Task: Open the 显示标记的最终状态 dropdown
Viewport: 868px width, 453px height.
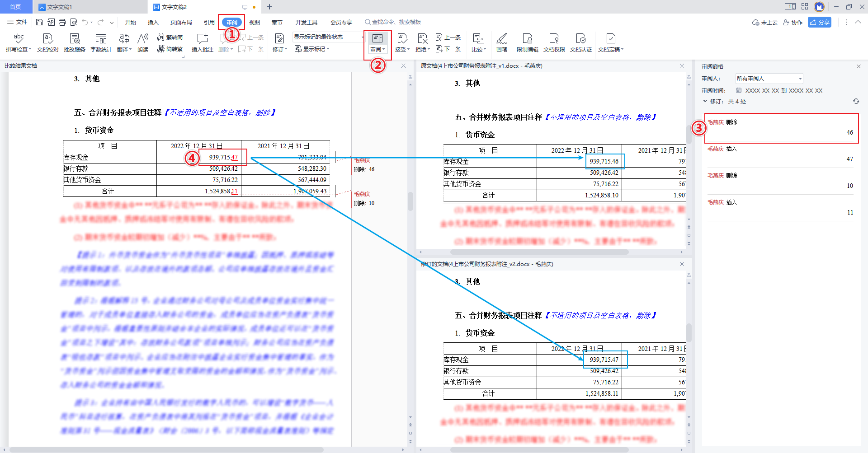Action: [328, 37]
